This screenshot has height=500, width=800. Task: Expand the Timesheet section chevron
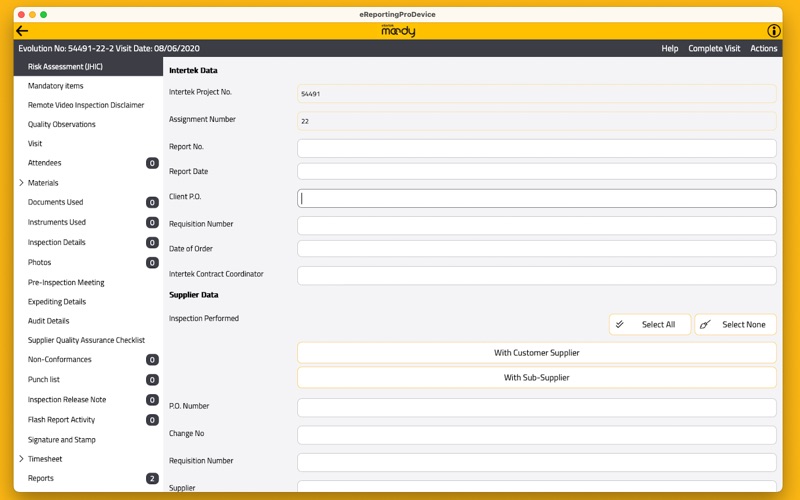[x=21, y=459]
